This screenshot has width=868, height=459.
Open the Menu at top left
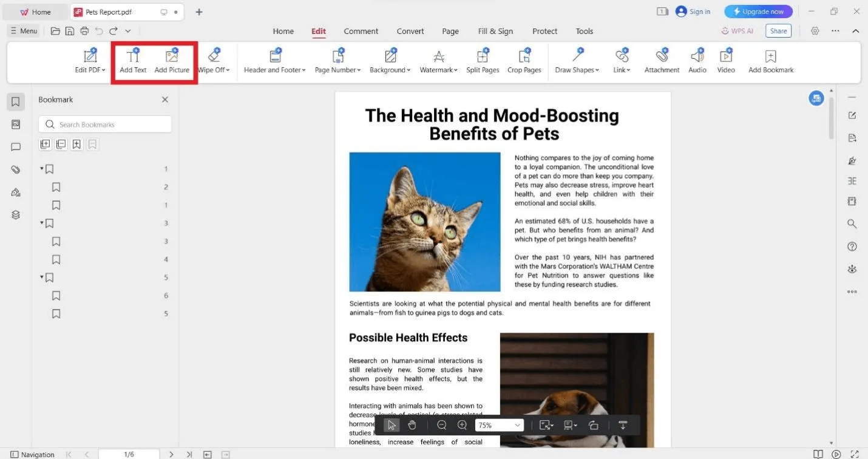point(23,30)
